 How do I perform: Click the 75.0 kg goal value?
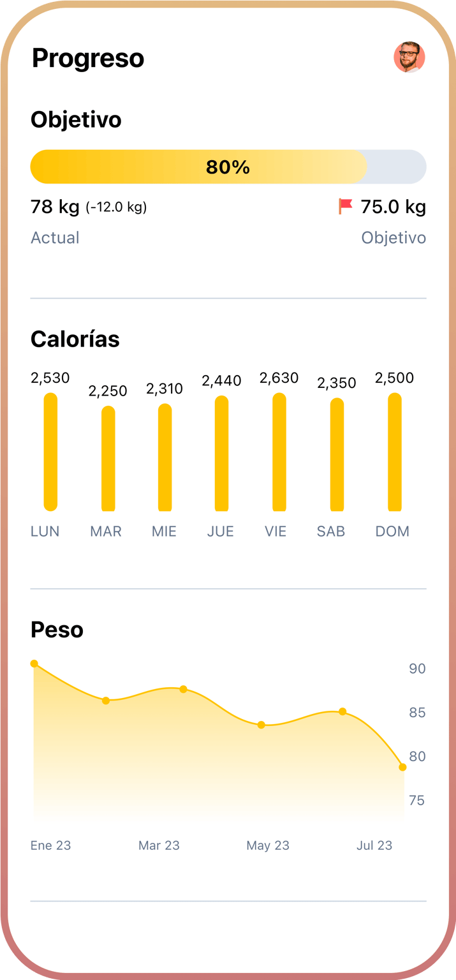(393, 206)
